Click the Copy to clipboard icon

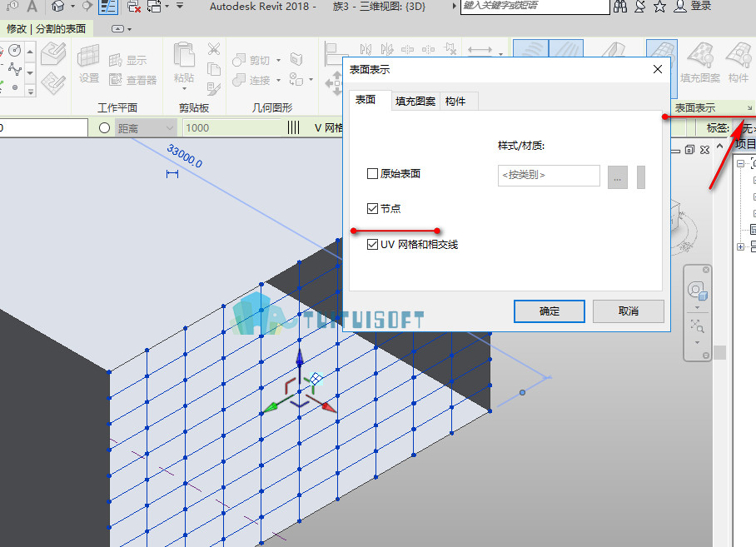tap(214, 69)
